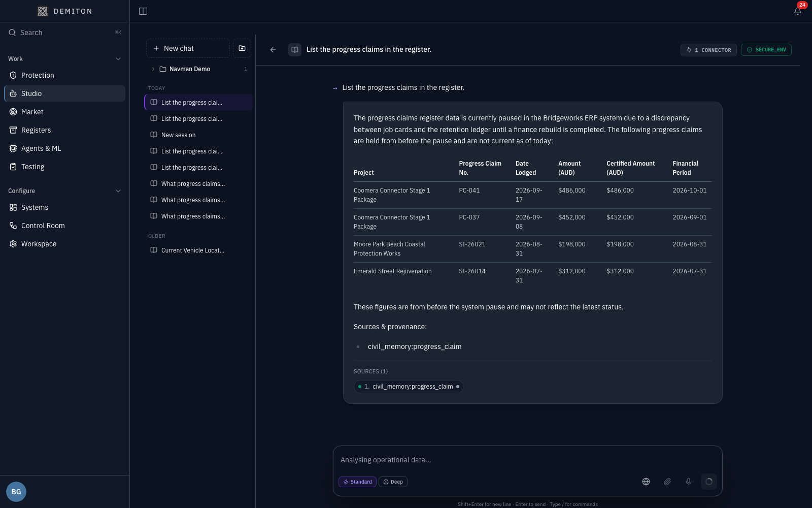This screenshot has height=508, width=812.
Task: Go to Market page
Action: click(64, 112)
